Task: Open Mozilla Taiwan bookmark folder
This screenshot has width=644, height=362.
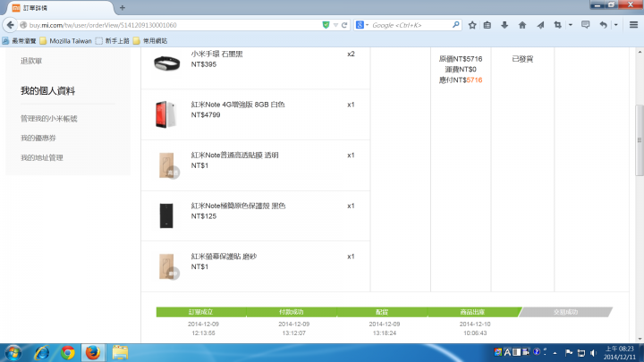Action: 65,40
